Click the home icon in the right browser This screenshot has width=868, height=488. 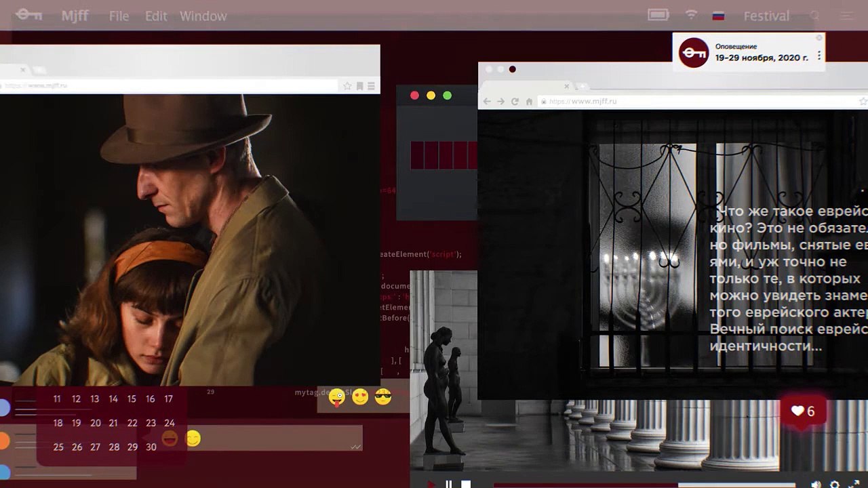tap(528, 101)
